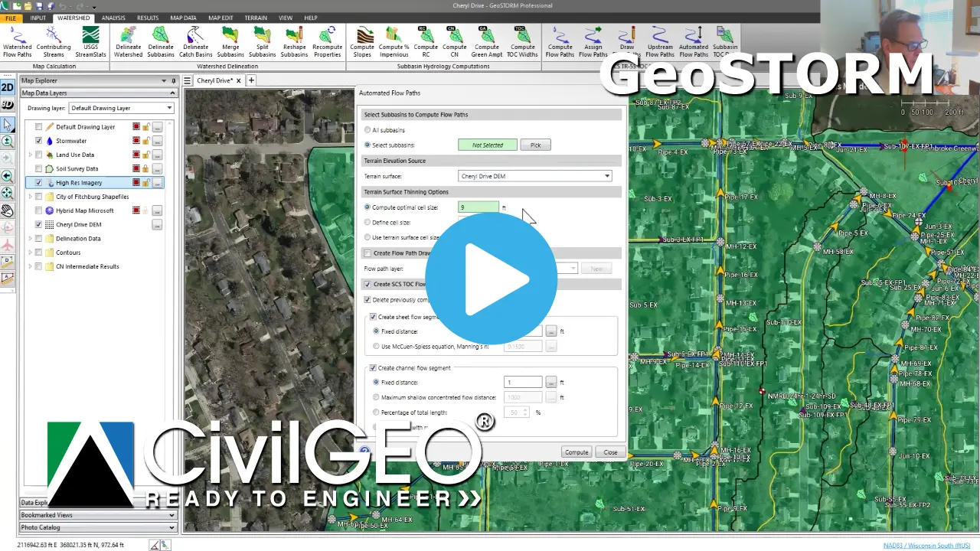Expand the Land Use Data layer group

pos(31,155)
